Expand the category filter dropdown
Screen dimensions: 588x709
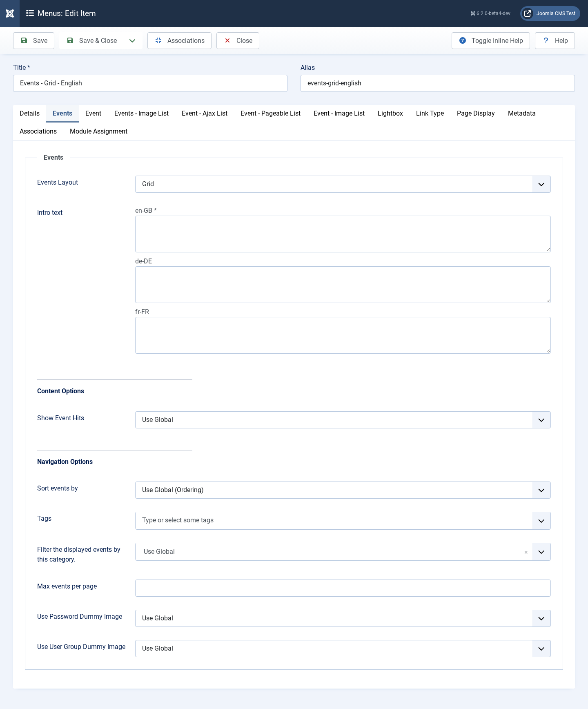click(x=541, y=552)
